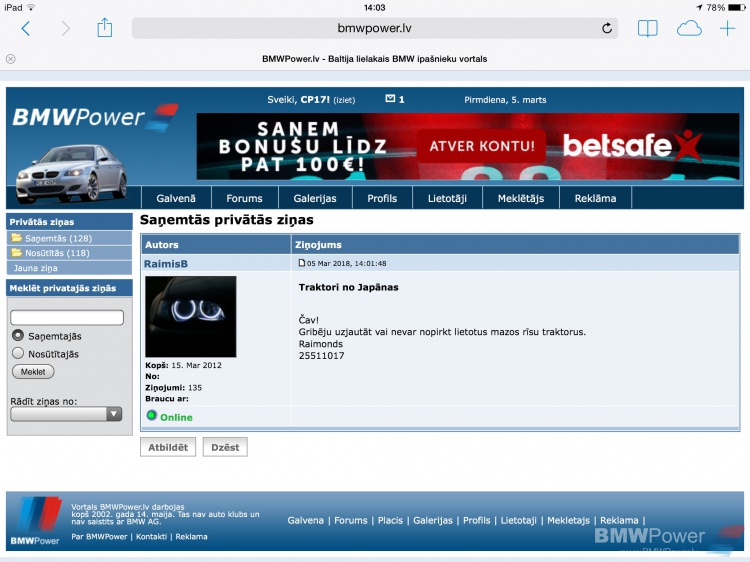Viewport: 750px width, 562px height.
Task: Open Profils in navigation bar
Action: point(382,198)
